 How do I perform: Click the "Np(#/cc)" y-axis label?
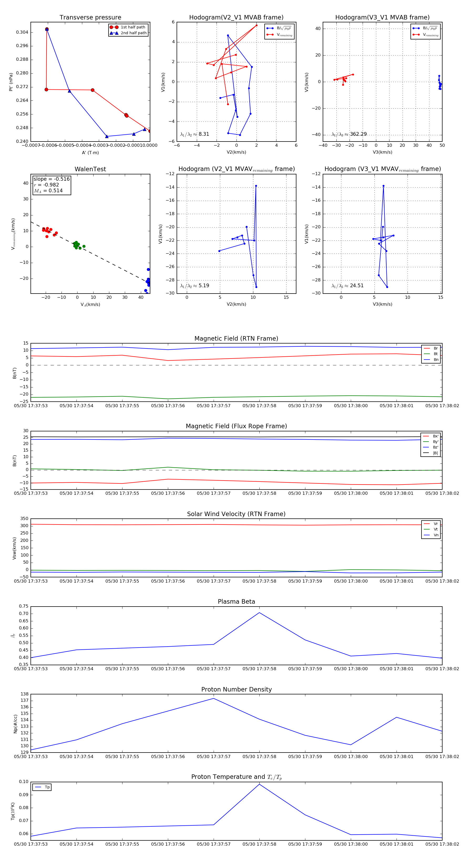point(15,724)
